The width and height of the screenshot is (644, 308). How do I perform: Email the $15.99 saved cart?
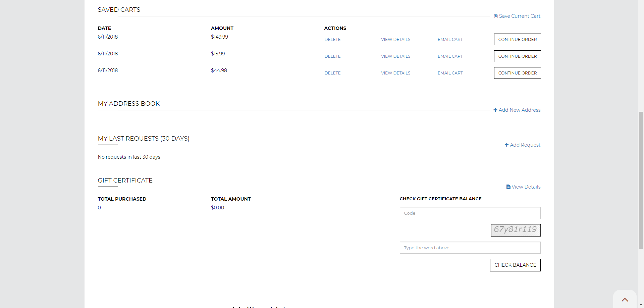[450, 56]
